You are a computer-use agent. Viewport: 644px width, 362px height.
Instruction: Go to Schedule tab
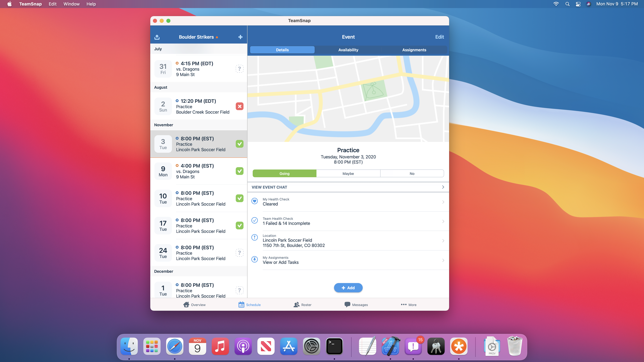[x=249, y=305]
